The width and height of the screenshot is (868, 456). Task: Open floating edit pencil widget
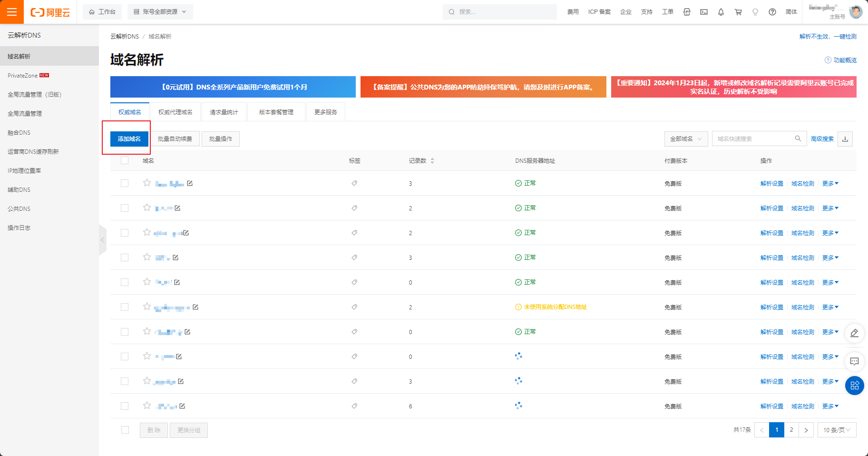[x=854, y=333]
